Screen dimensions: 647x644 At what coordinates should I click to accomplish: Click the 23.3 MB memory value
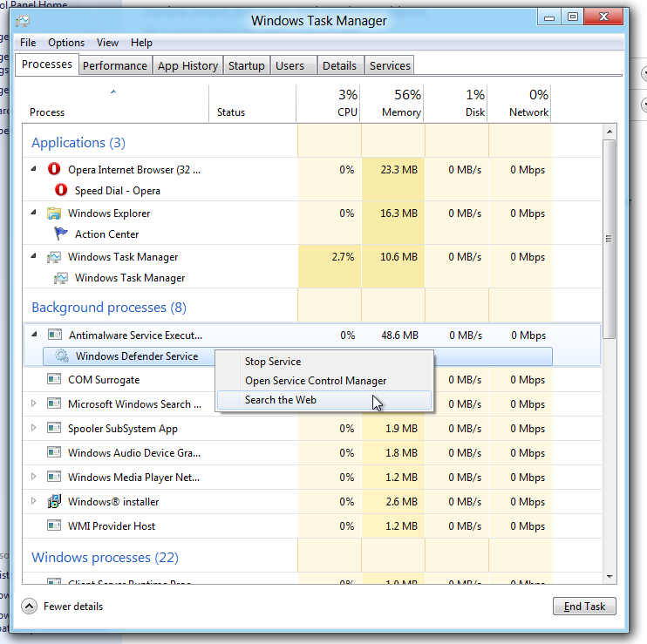pos(398,169)
